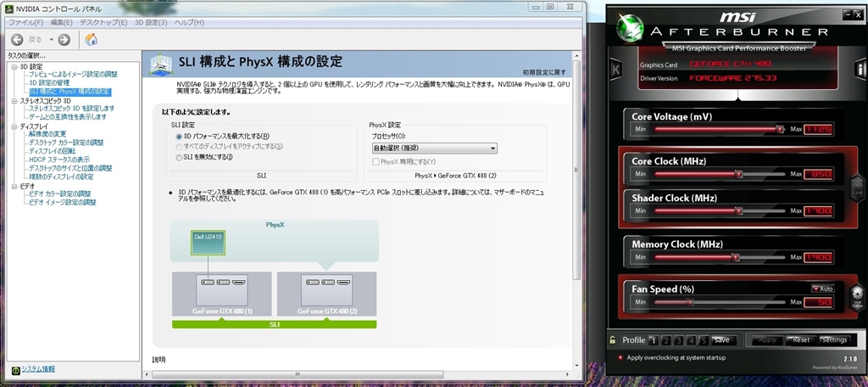The width and height of the screenshot is (868, 387).
Task: Toggle the Afterburner profile lock padlock
Action: click(612, 339)
